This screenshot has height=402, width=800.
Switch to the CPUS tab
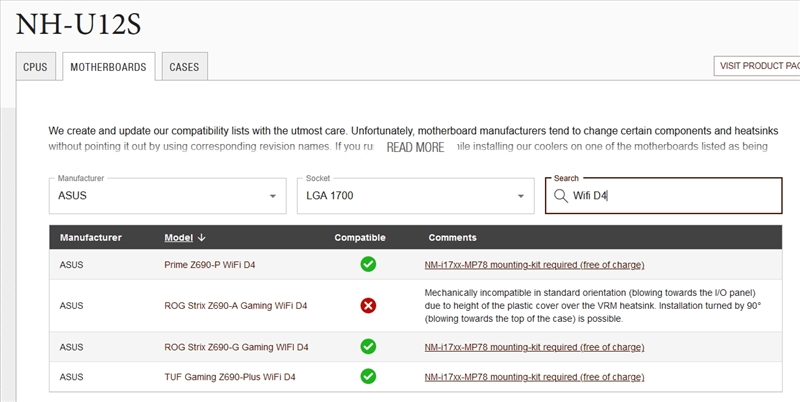click(35, 68)
